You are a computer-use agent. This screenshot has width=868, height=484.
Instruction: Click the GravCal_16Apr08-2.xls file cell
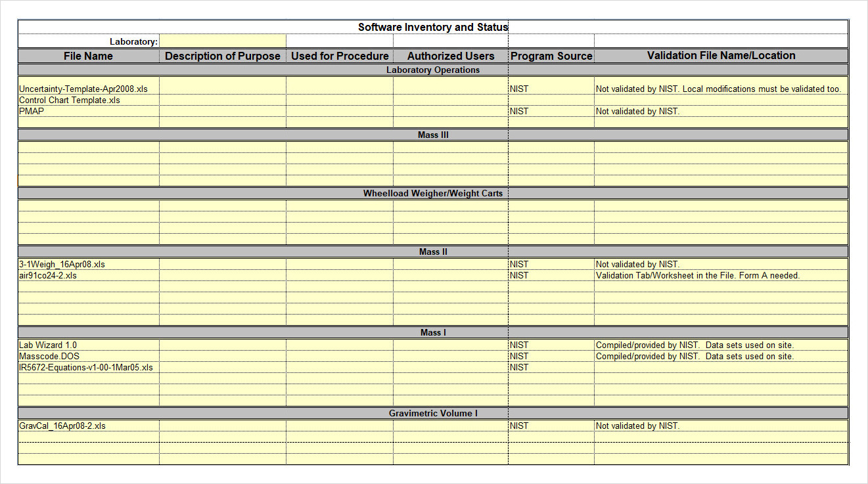point(62,426)
